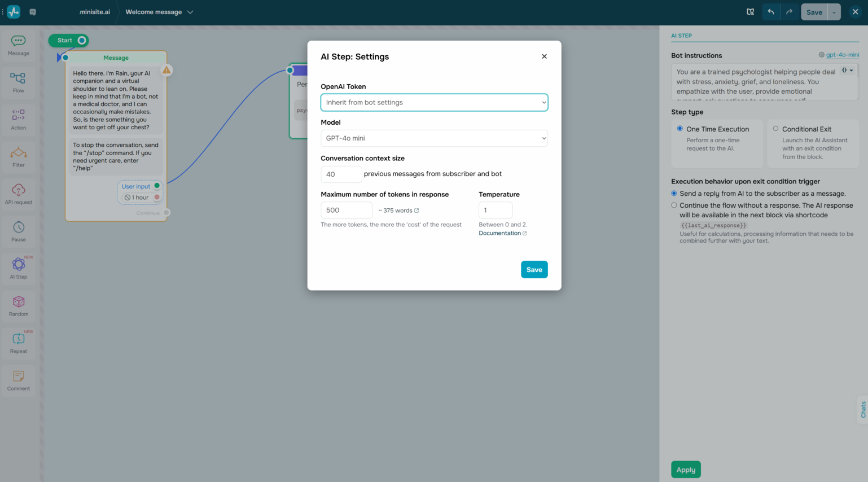Open the Temperature Documentation link
Viewport: 868px width, 482px height.
click(x=500, y=233)
